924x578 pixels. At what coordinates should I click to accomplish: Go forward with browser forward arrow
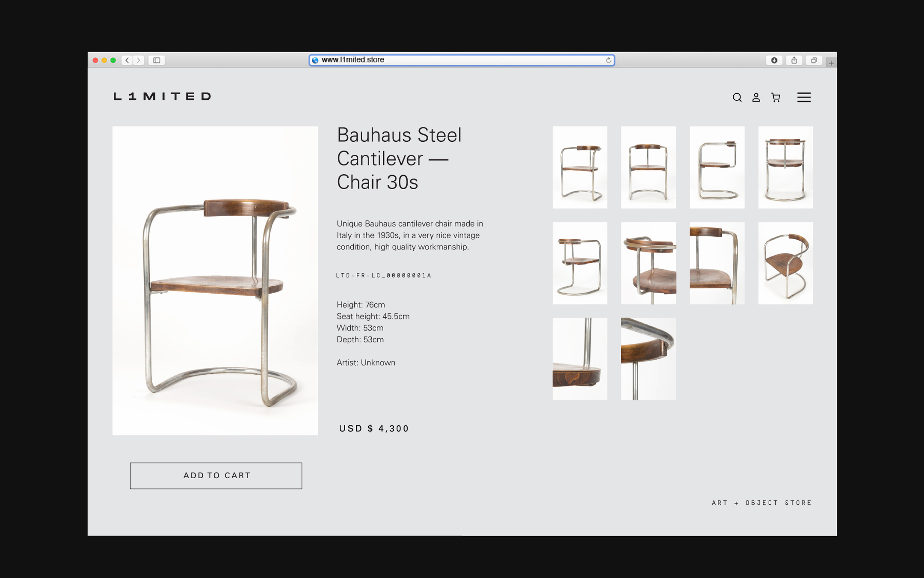(x=139, y=60)
